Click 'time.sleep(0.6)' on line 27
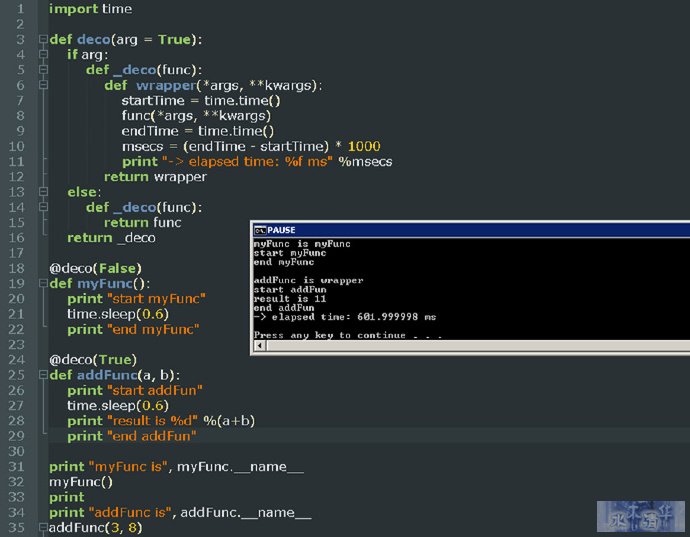This screenshot has height=537, width=690. click(118, 406)
